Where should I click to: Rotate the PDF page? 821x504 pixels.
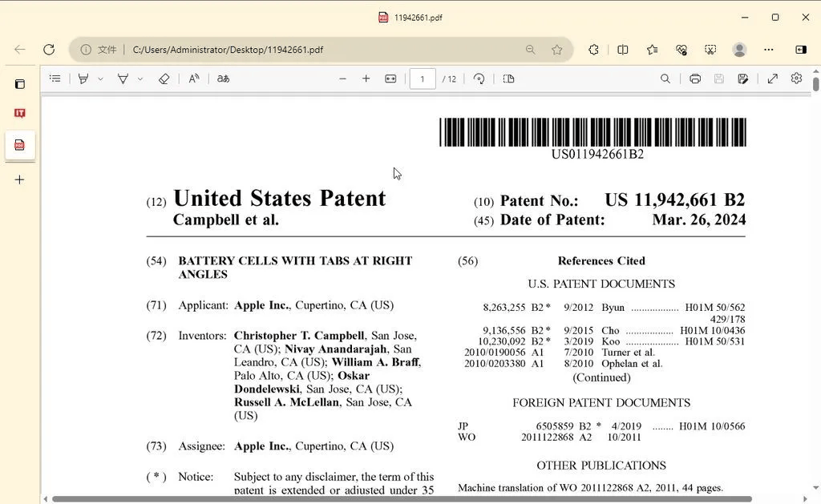point(479,79)
